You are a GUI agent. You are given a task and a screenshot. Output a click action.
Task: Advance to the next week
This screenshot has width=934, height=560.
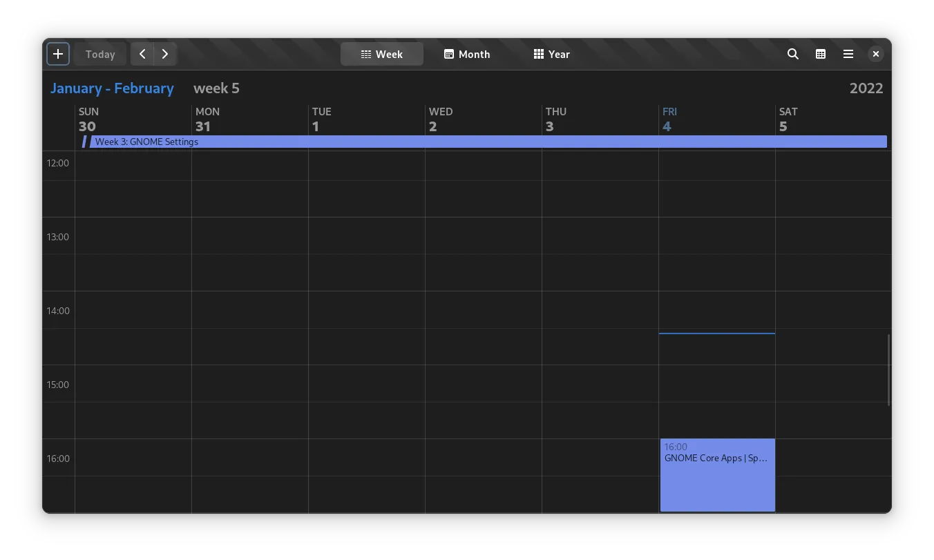click(x=165, y=54)
